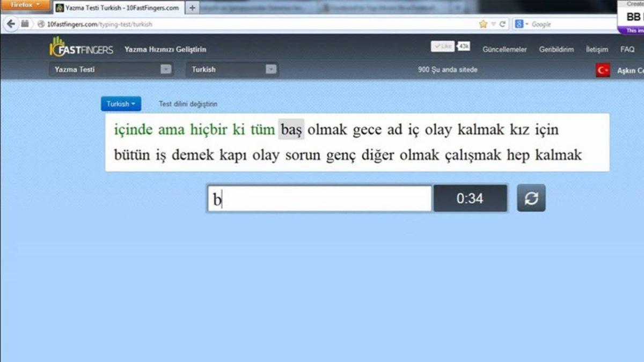The image size is (644, 362).
Task: Click the Geribildirim link
Action: point(557,49)
